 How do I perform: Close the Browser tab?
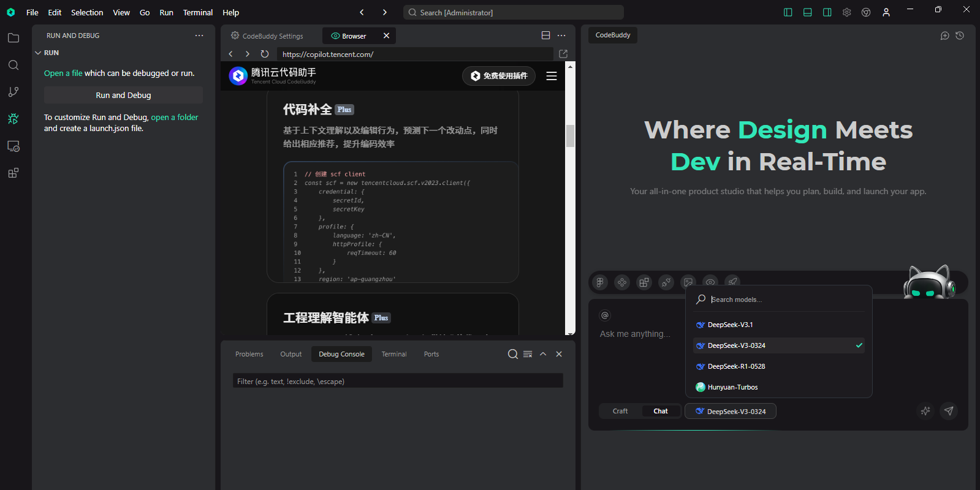click(x=386, y=36)
